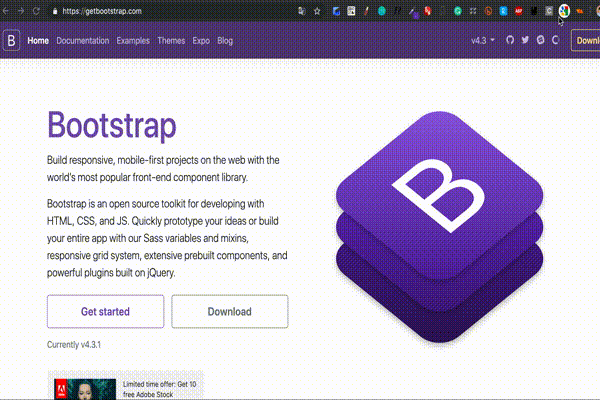The width and height of the screenshot is (600, 400).
Task: Open the Documentation nav item
Action: point(83,41)
